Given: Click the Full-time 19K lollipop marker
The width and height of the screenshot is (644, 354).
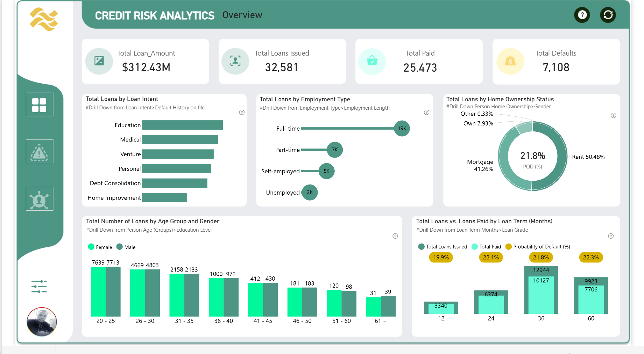Looking at the screenshot, I should pyautogui.click(x=402, y=129).
